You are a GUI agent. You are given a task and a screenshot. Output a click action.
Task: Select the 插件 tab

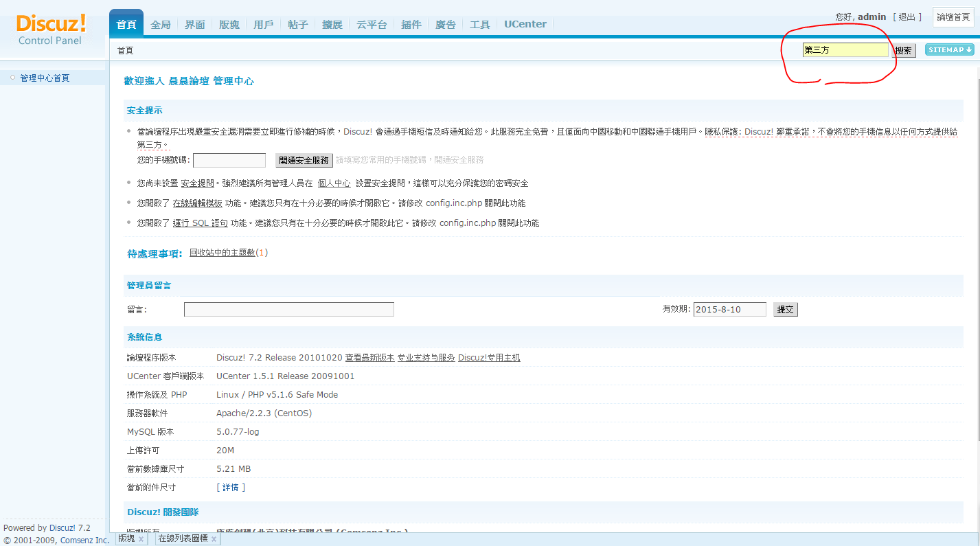(x=411, y=24)
